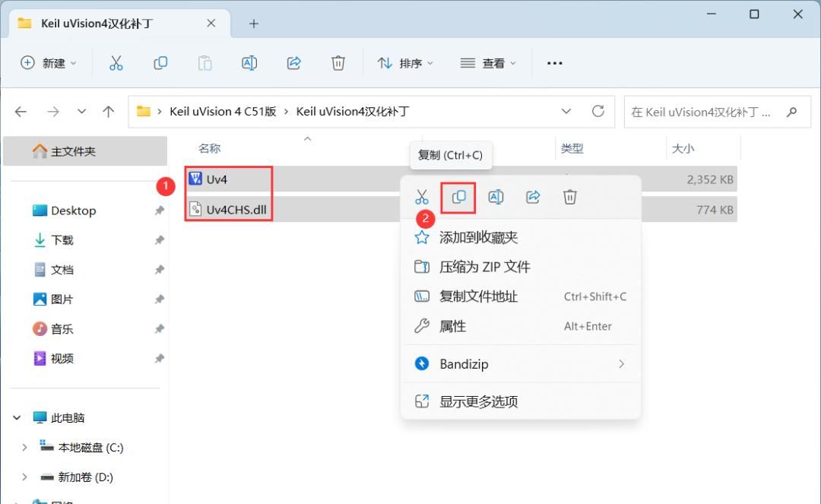Open the ellipsis see-more toolbar icon

(x=554, y=63)
